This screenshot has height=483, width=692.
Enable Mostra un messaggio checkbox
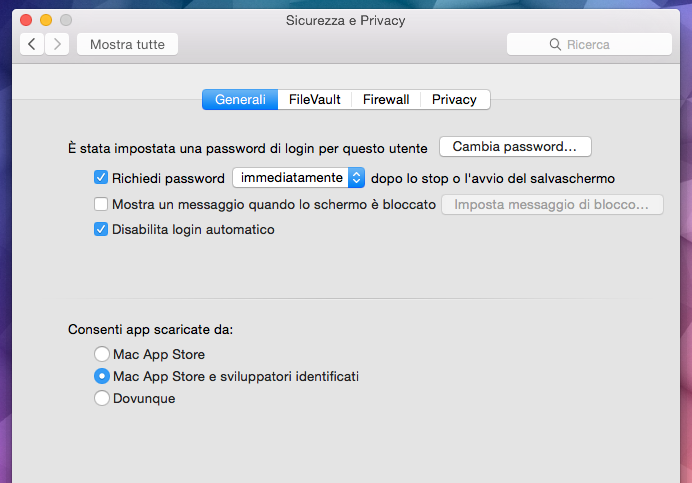(x=101, y=204)
